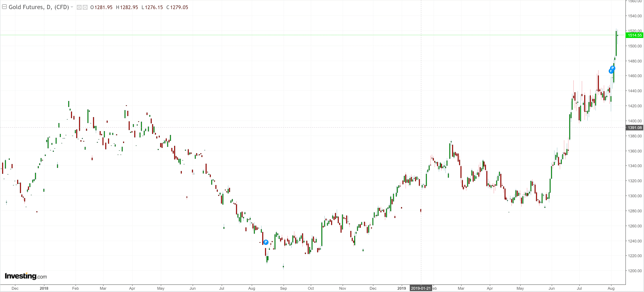Click the 2019-01-21 date label on time axis
644x292 pixels.
[421, 288]
